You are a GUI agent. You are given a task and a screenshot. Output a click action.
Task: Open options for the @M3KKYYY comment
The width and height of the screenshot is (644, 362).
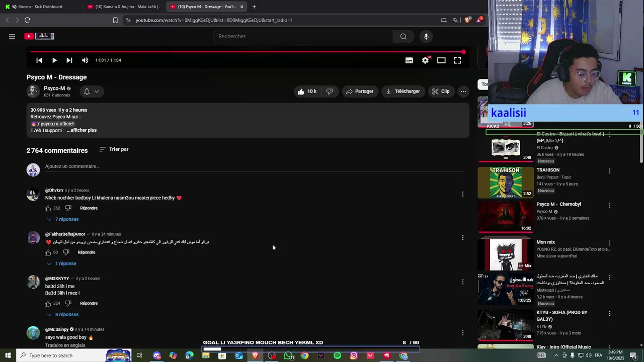tap(463, 282)
